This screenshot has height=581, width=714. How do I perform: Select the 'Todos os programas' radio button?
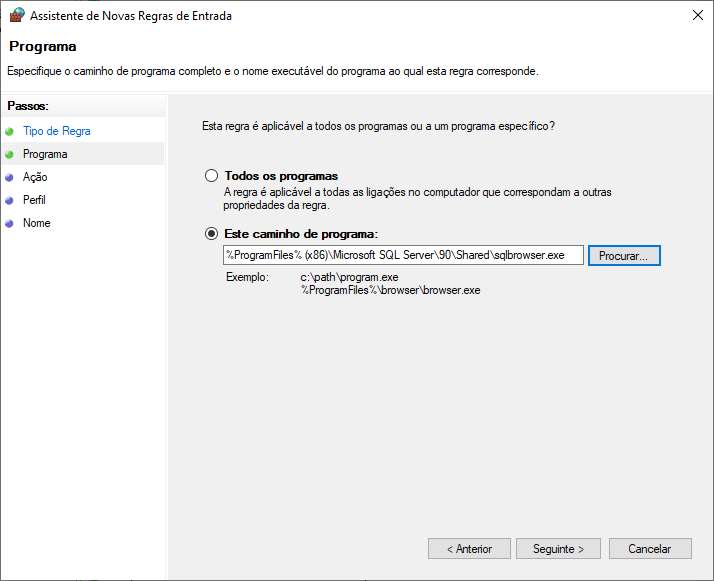[211, 176]
